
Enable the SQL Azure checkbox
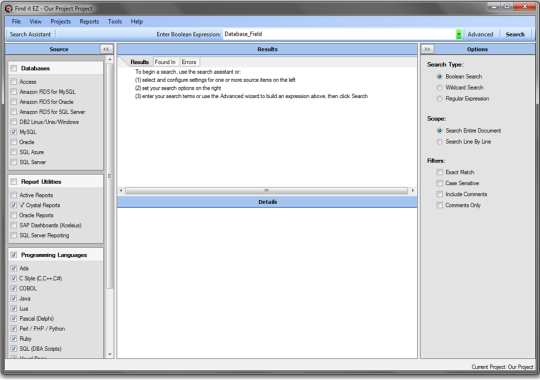click(13, 152)
